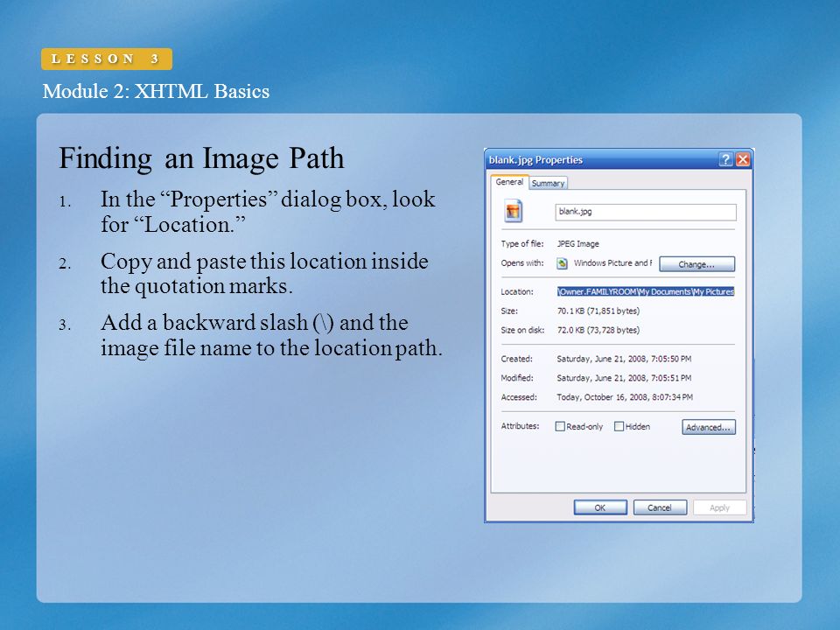840x630 pixels.
Task: Click the 'Attributes:' label
Action: (x=520, y=426)
